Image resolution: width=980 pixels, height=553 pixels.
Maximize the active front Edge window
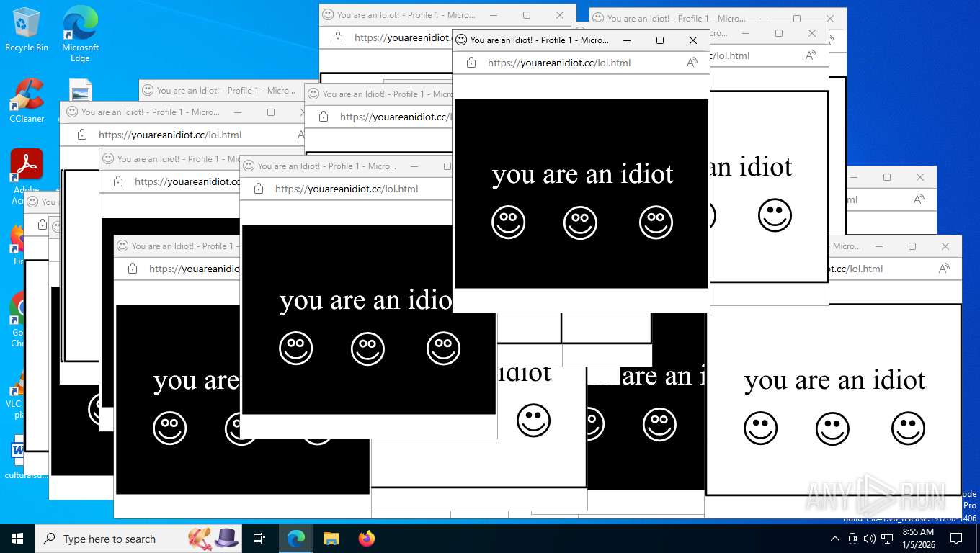click(x=659, y=40)
